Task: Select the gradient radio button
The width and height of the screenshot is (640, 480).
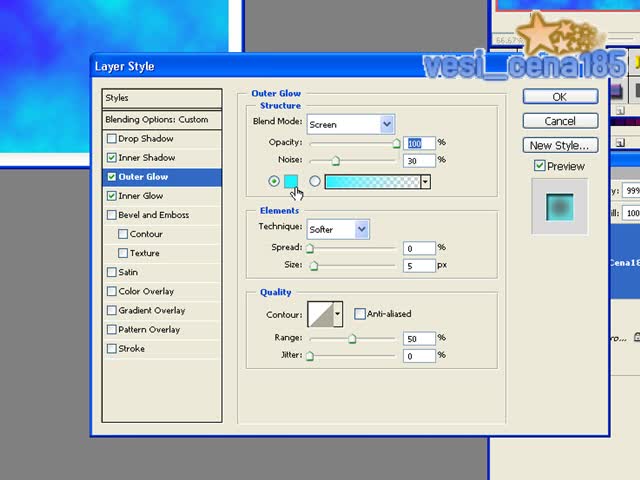Action: point(315,181)
